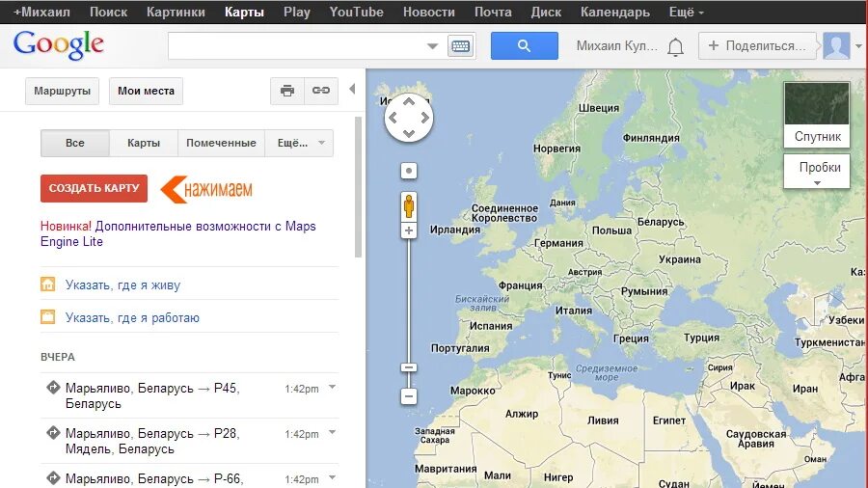Screen dimensions: 868x488
Task: Open the options arrow for Р45 route
Action: [332, 387]
